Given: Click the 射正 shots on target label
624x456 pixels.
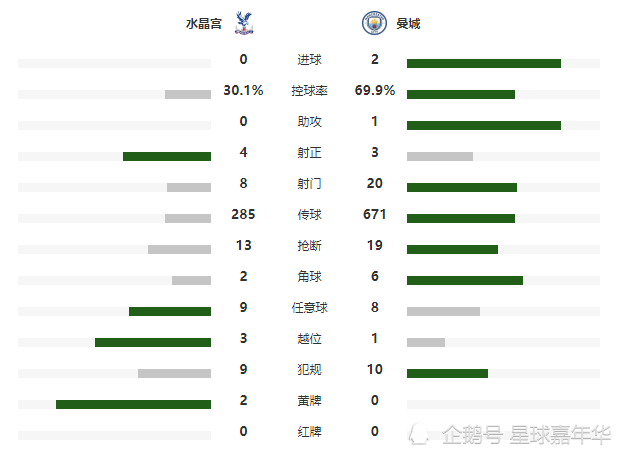Looking at the screenshot, I should 309,153.
